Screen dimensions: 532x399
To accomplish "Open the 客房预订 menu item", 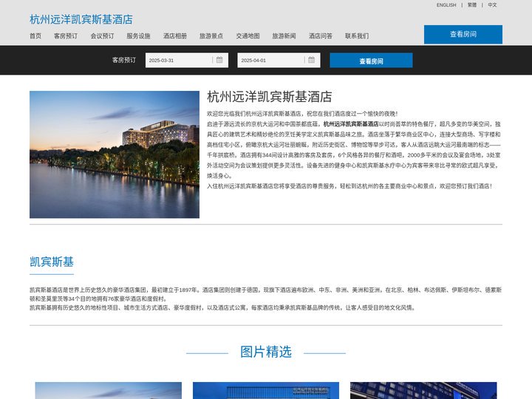I will click(66, 36).
